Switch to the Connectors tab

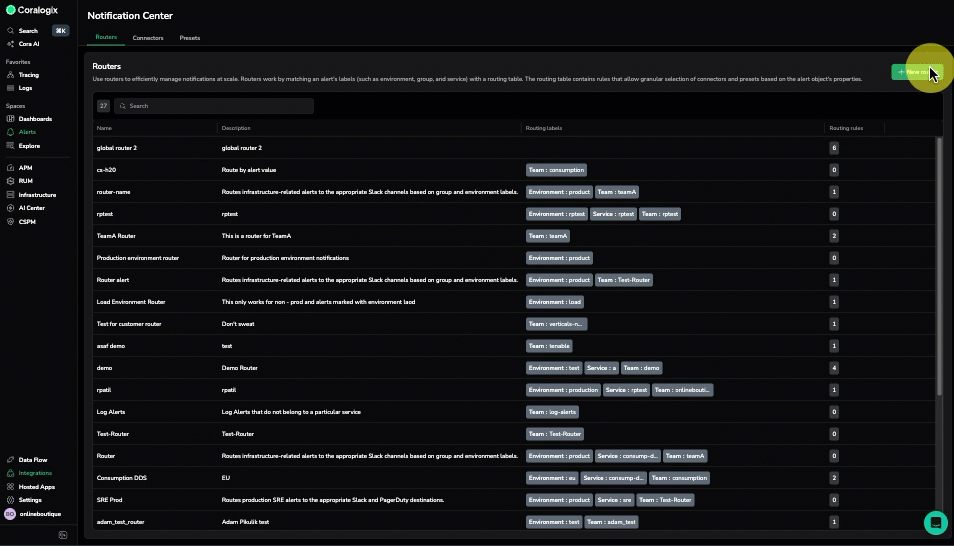(148, 38)
